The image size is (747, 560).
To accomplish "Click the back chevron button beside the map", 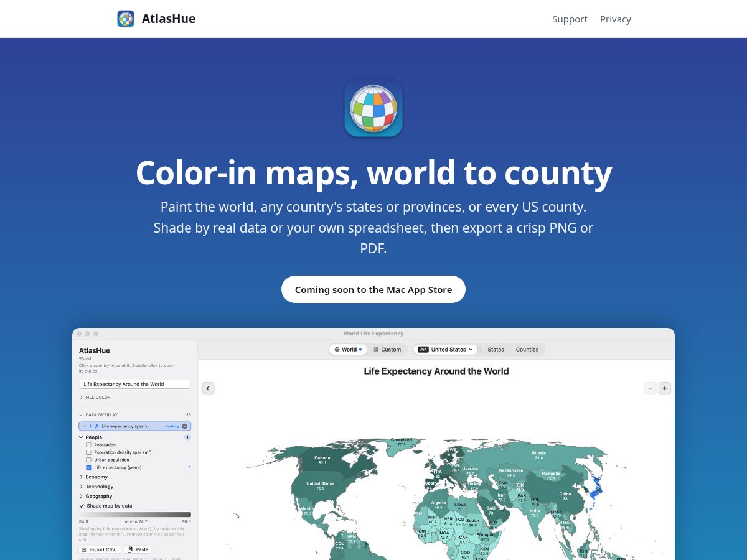I will click(209, 388).
